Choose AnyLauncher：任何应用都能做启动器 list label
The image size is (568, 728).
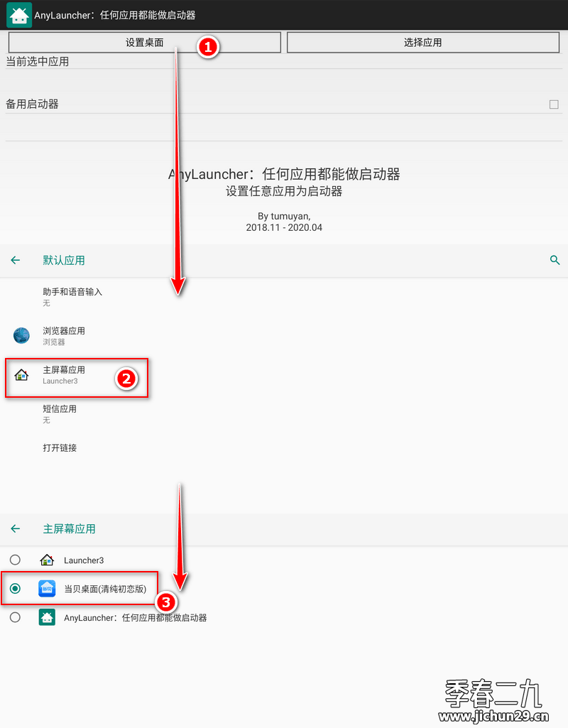pos(136,617)
